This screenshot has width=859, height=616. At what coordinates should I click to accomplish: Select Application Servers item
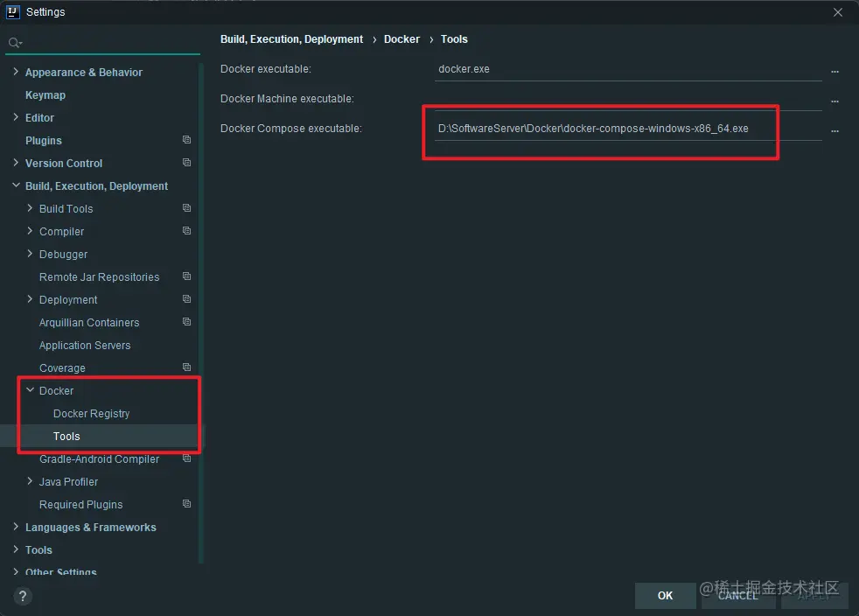pyautogui.click(x=85, y=346)
